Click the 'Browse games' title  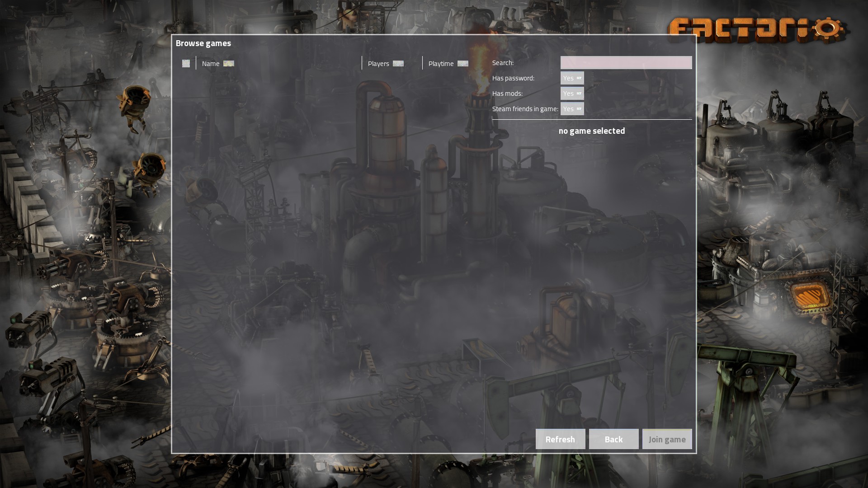(x=203, y=43)
